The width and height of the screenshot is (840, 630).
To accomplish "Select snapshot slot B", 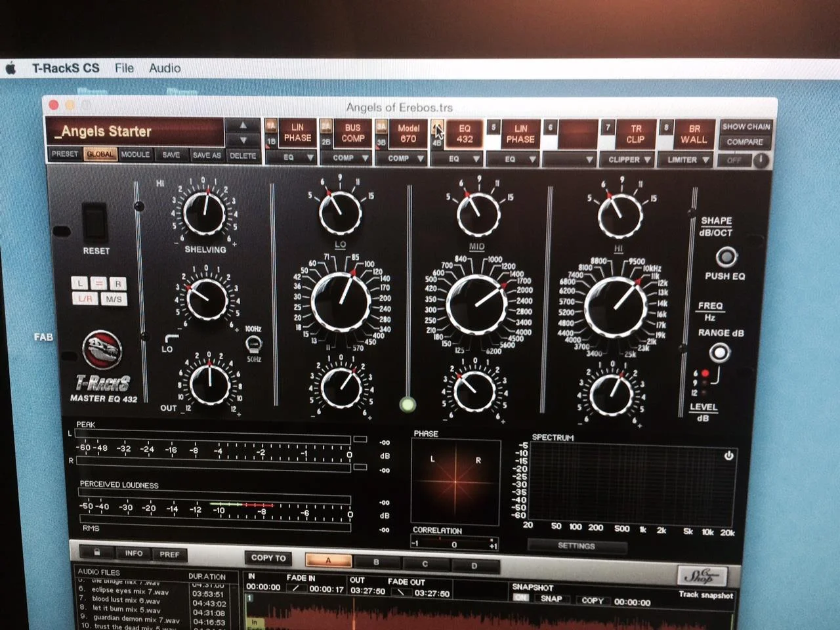I will [x=376, y=562].
